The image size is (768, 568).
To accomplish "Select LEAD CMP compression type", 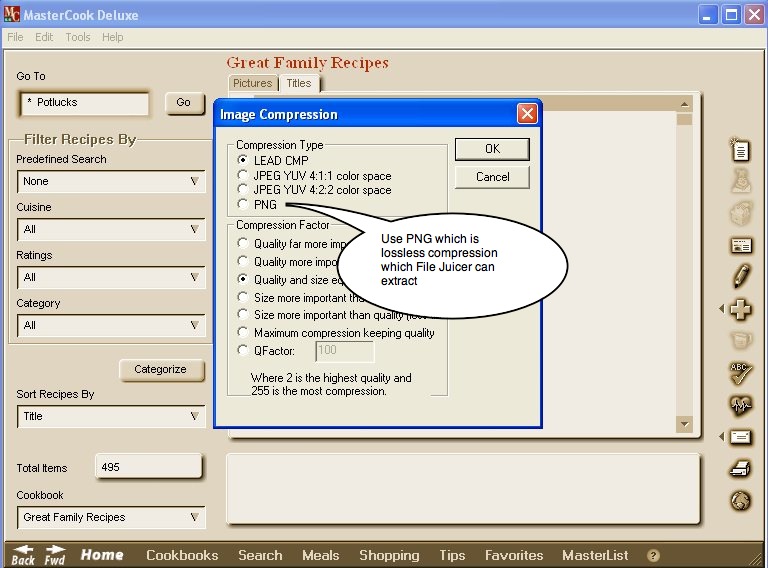I will [242, 160].
